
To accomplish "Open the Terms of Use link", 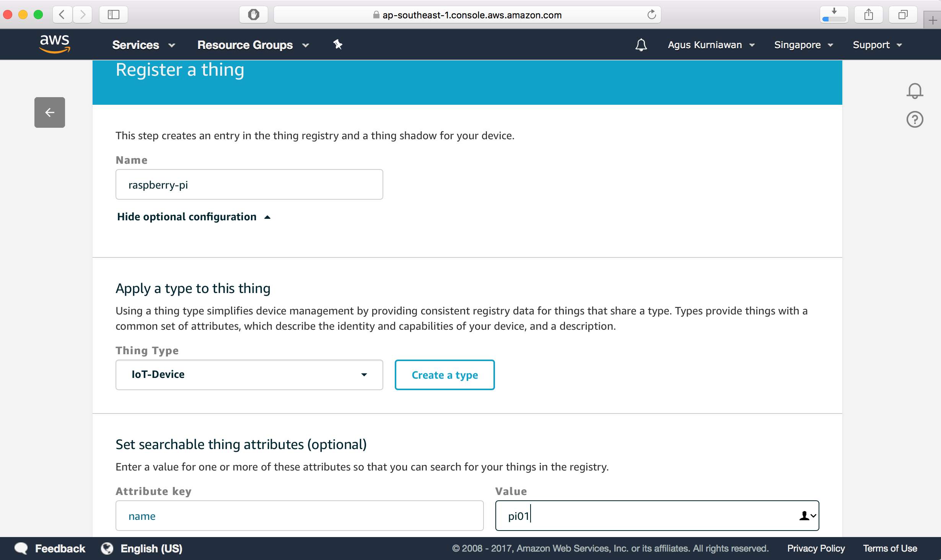I will pyautogui.click(x=890, y=549).
